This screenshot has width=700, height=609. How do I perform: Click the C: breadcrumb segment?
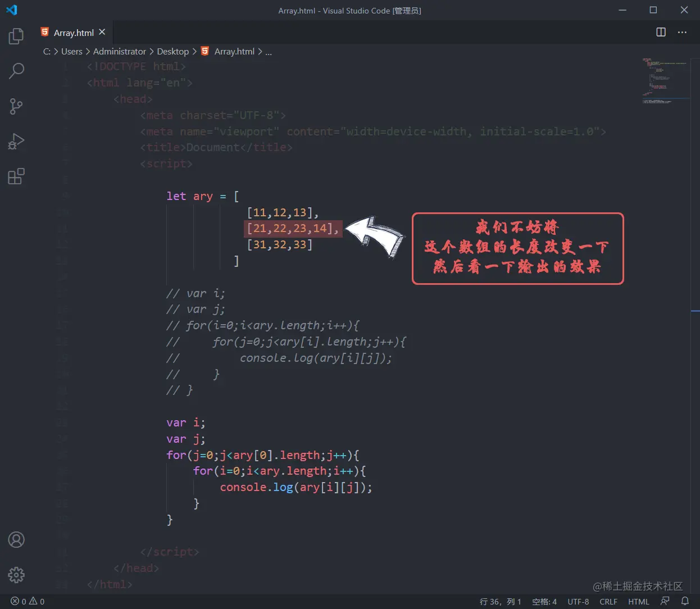click(47, 51)
